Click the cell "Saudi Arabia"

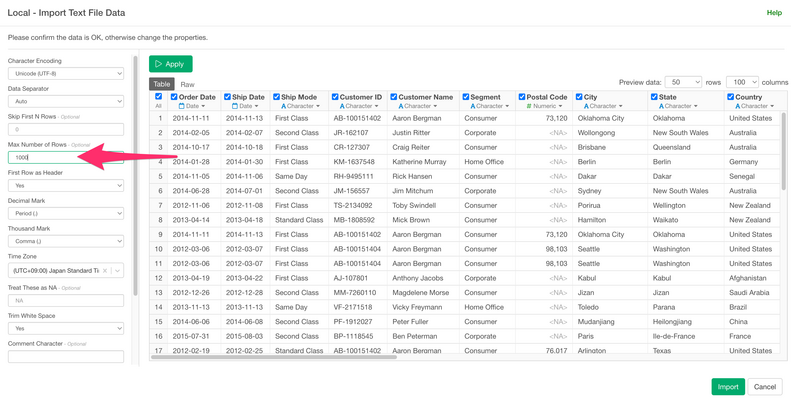point(749,293)
